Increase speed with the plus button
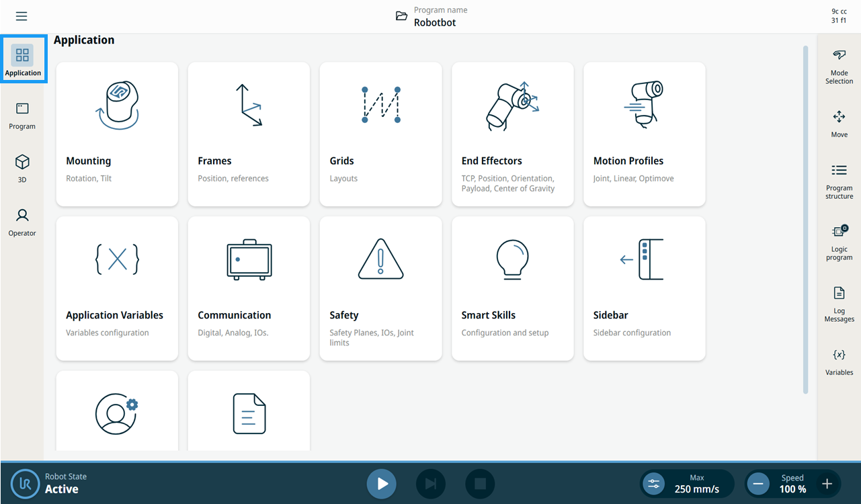Screen dimensions: 861x504 827,484
